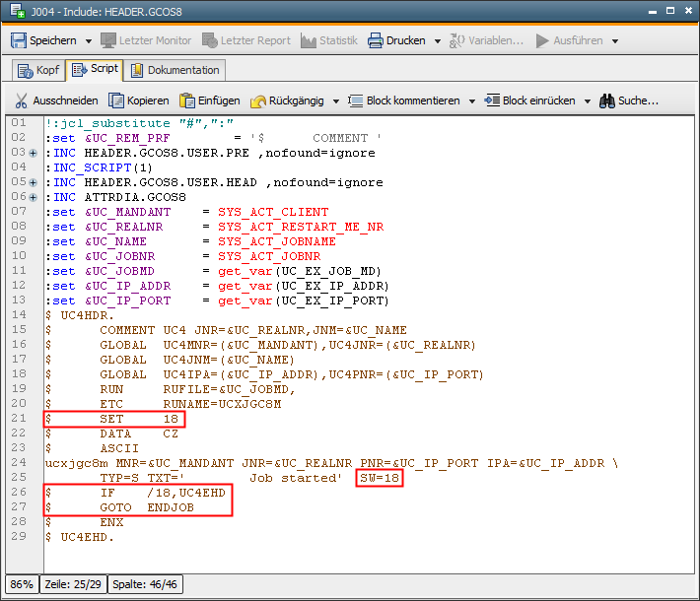Switch to the Kopf tab
This screenshot has height=601, width=700.
(x=38, y=70)
